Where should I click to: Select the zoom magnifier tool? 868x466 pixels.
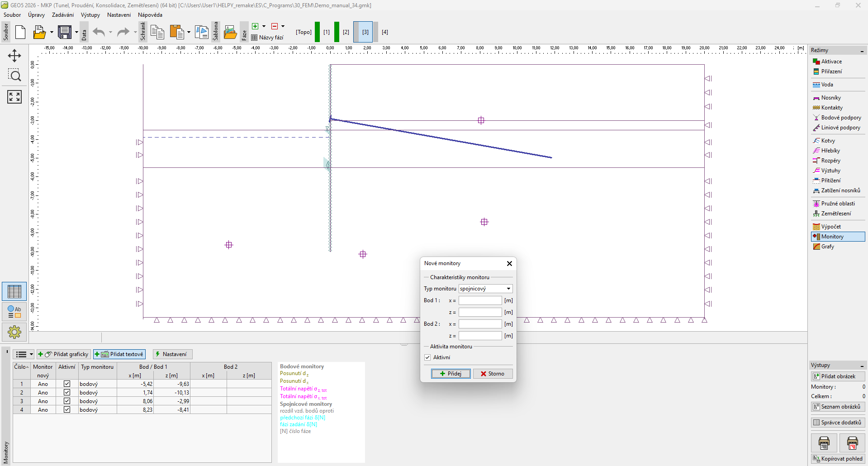(14, 76)
